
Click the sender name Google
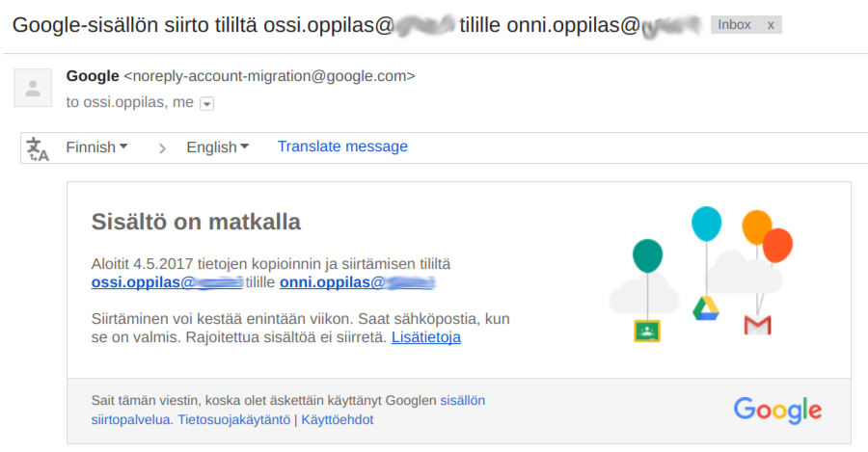pyautogui.click(x=93, y=76)
